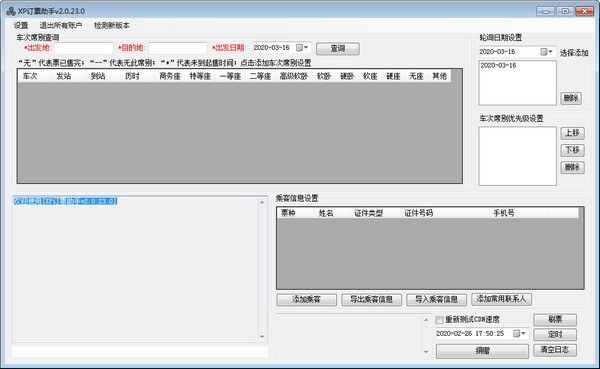Select the highlighted welcome log line

(65, 201)
